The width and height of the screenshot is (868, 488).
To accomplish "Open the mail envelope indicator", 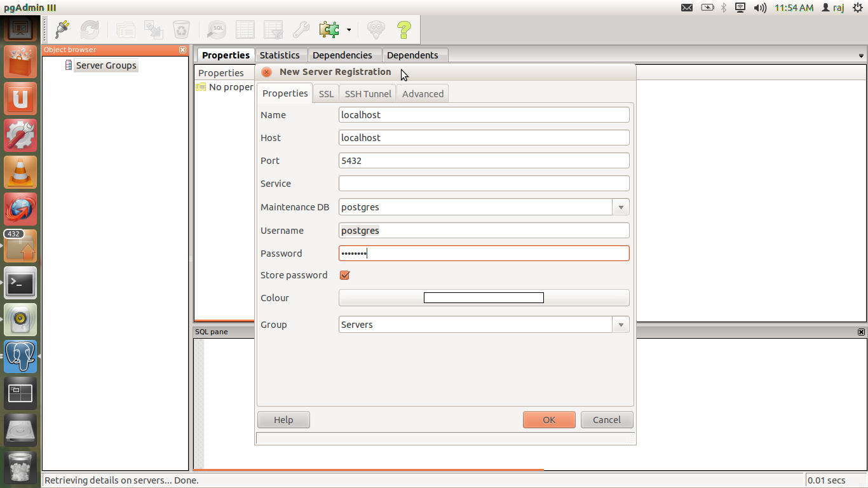I will [x=687, y=8].
